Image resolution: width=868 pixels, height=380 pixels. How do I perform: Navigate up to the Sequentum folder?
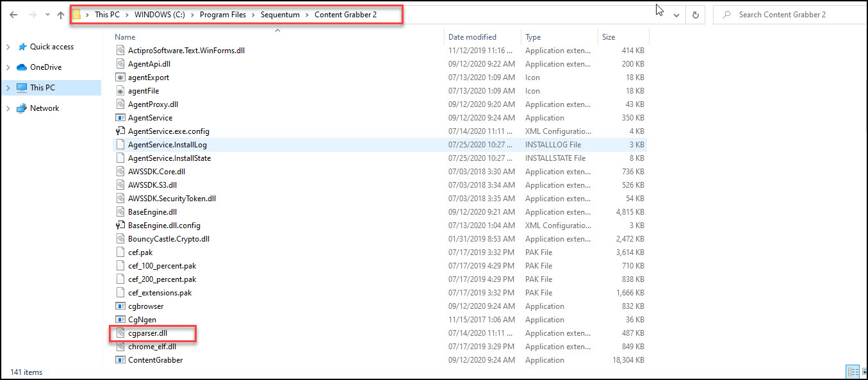pyautogui.click(x=61, y=14)
